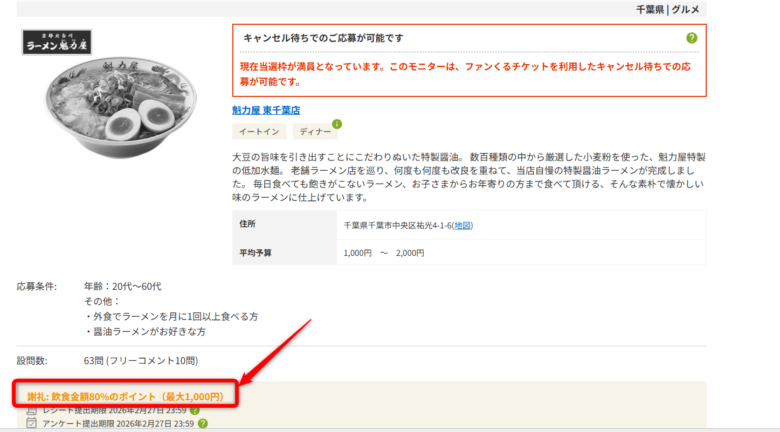Click the checklist icon before アンケート提出期限
This screenshot has width=780, height=432.
32,424
